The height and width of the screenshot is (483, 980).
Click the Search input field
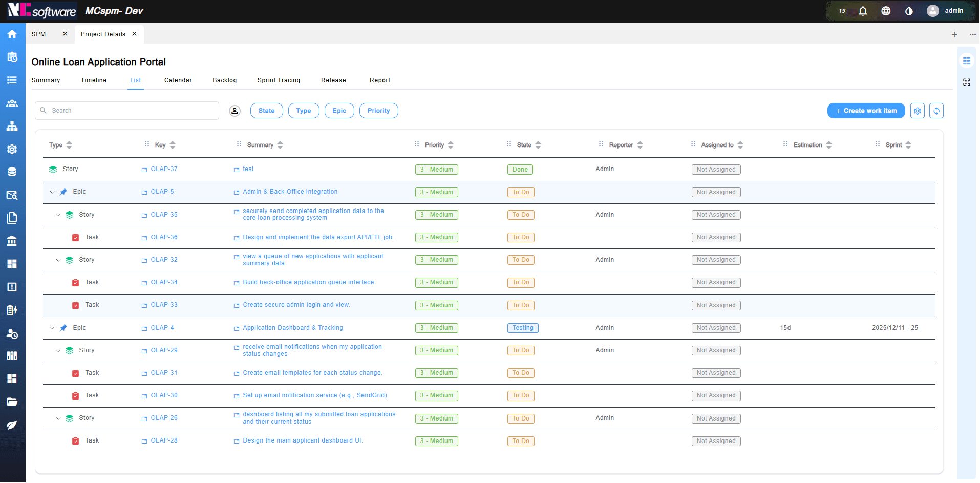(127, 111)
